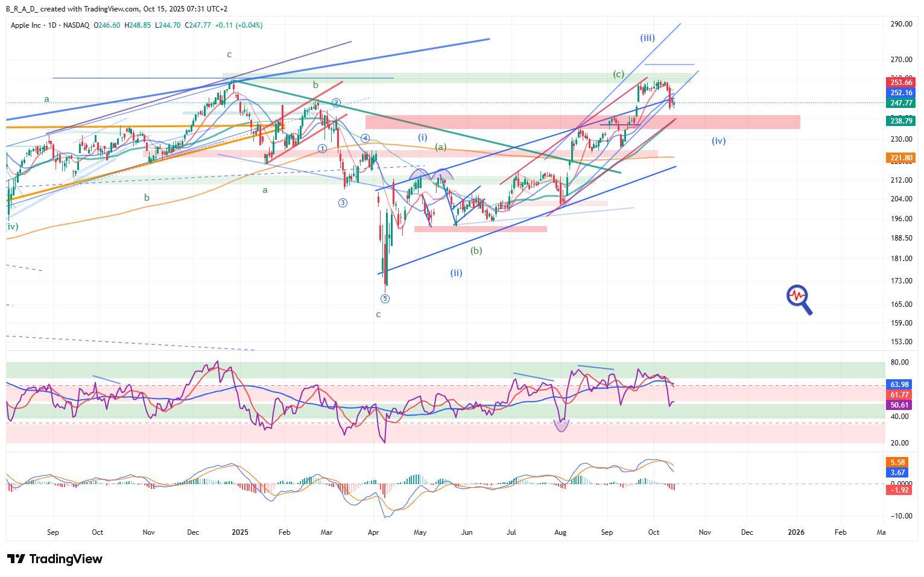Click the green 238.79 price label

coord(900,121)
